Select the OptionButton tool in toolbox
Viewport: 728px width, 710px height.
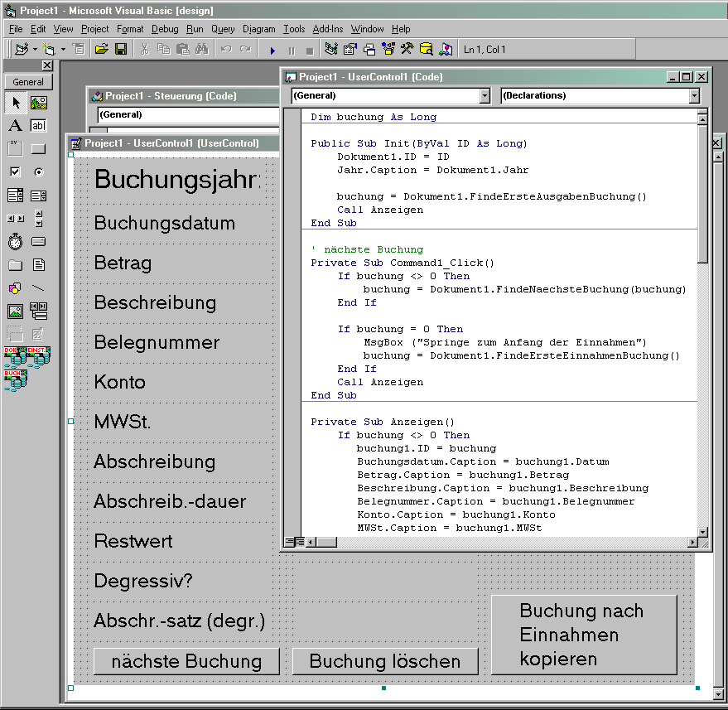click(x=39, y=171)
